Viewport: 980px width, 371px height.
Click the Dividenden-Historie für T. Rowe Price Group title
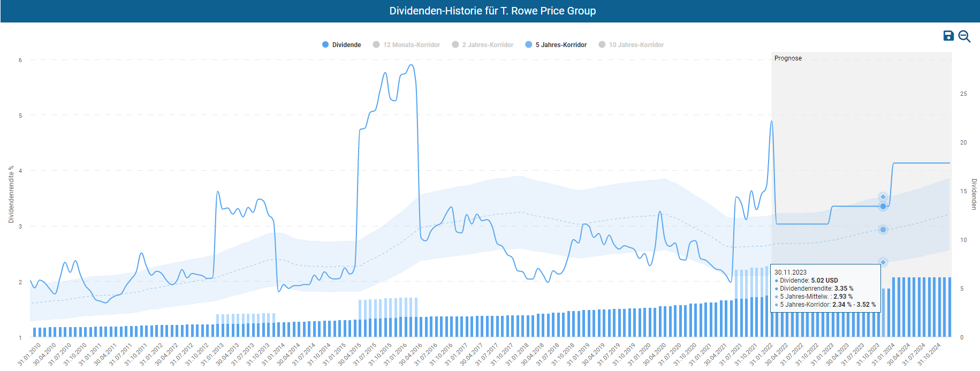pyautogui.click(x=492, y=11)
